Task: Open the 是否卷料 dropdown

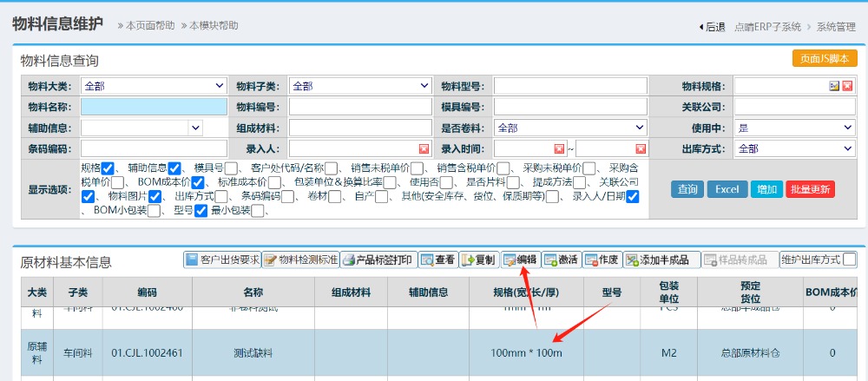Action: (570, 128)
